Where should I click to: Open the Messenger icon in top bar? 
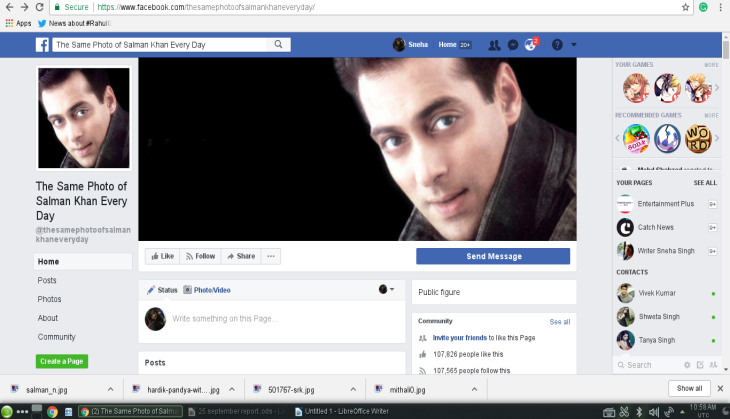point(513,45)
